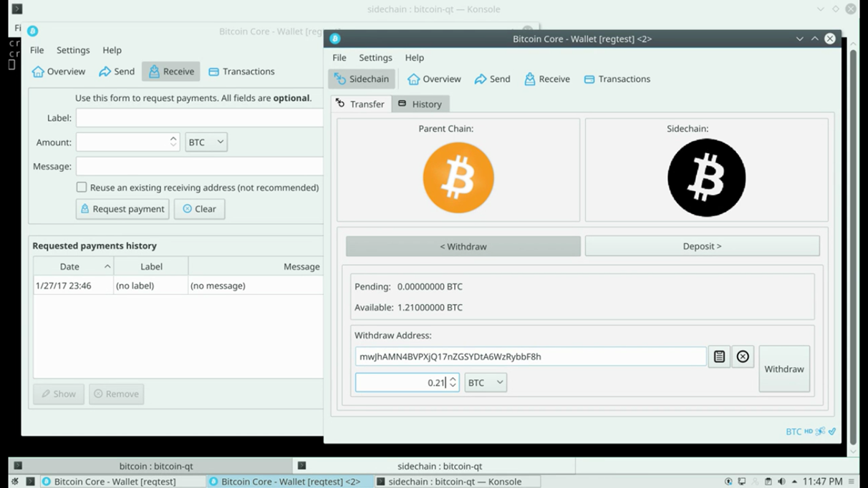Click Receive in the back wallet toolbar
868x488 pixels.
(x=170, y=72)
